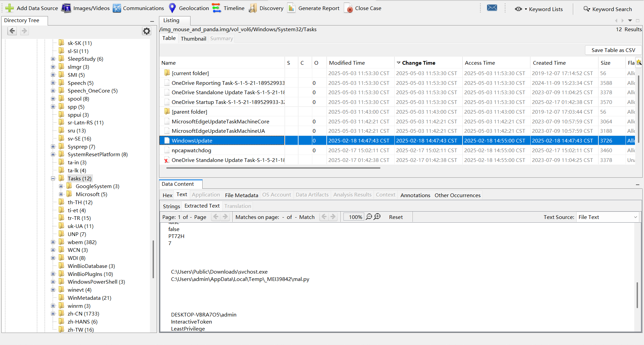Collapse the Tasks folder tree node
The width and height of the screenshot is (644, 345).
(x=53, y=178)
